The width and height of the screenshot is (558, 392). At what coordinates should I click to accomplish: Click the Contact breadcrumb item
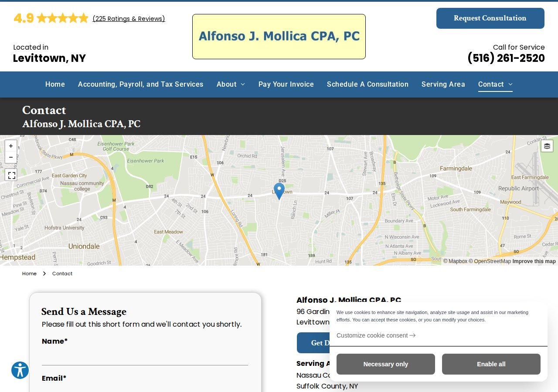point(62,274)
